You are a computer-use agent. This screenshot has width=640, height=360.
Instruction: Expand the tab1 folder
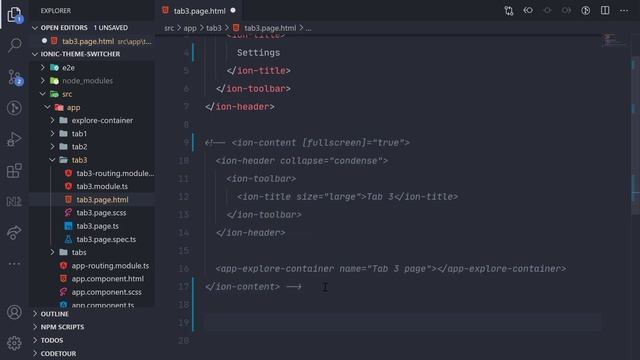click(x=53, y=133)
